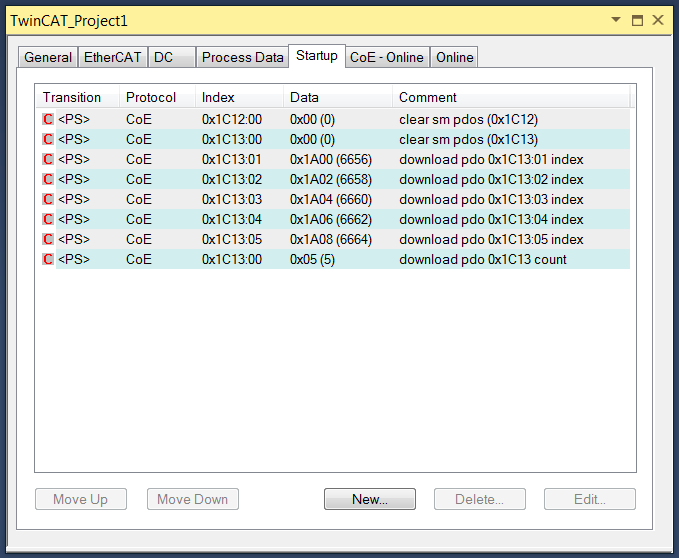This screenshot has width=679, height=558.
Task: Select comment download pdo 0x1C13 count
Action: click(483, 259)
